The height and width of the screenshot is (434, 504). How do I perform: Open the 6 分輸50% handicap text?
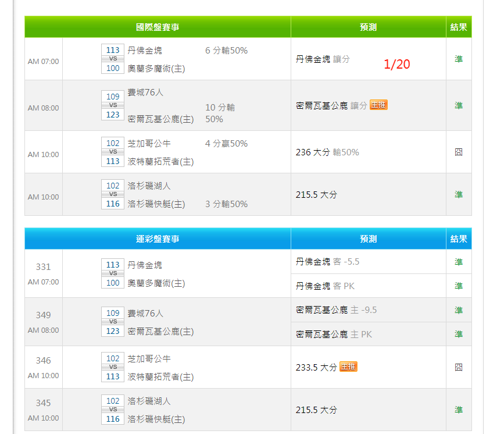point(226,51)
